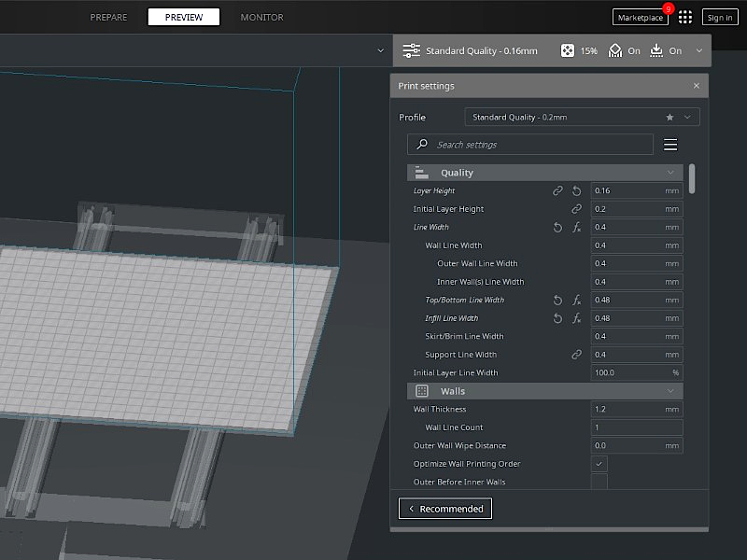Viewport: 747px width, 560px height.
Task: Open the application switcher grid icon
Action: point(685,18)
